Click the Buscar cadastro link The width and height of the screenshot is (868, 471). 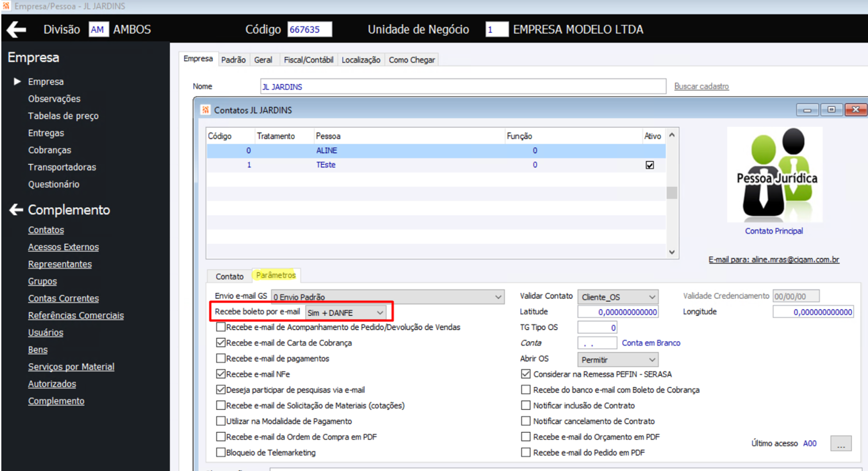tap(701, 87)
